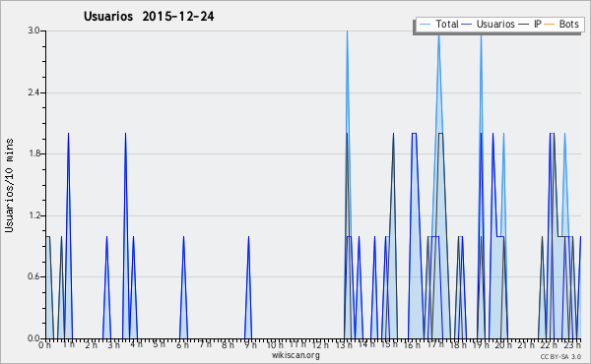Click the 17 h tick label
The height and width of the screenshot is (364, 591).
coord(435,344)
